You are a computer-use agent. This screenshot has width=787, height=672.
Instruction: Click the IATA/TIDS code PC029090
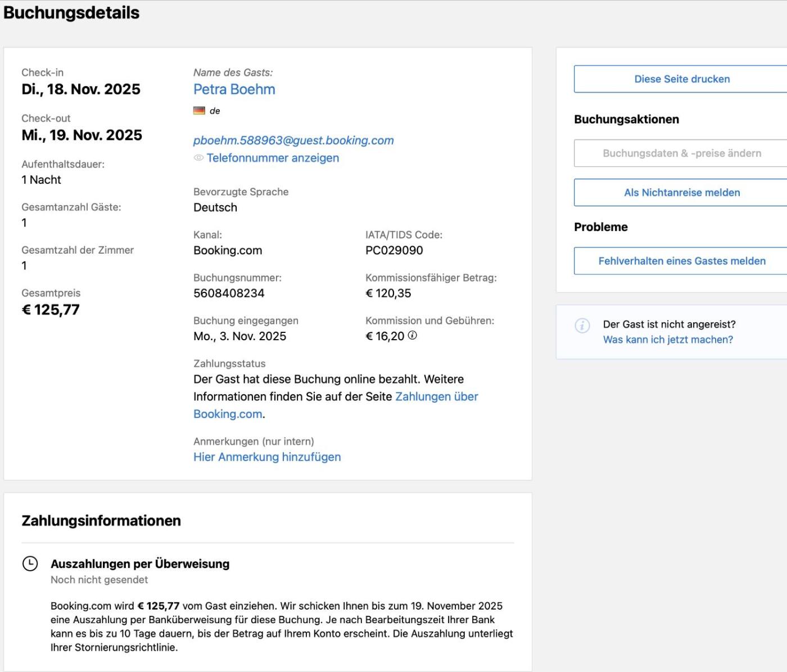pos(394,251)
